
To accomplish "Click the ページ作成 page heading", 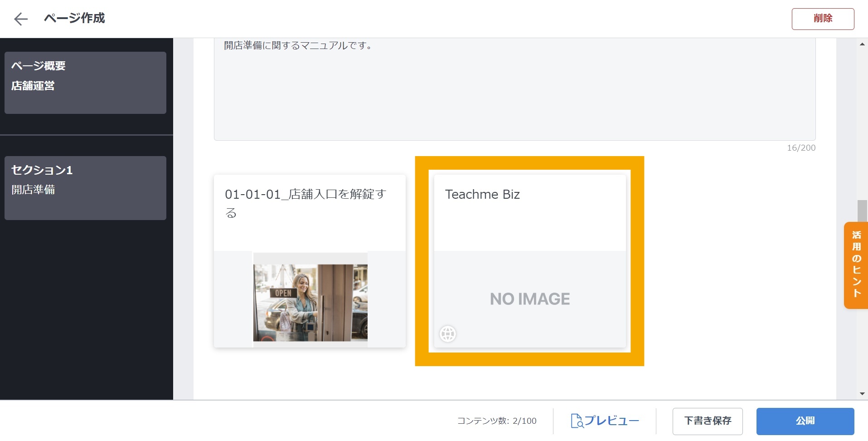I will click(x=74, y=18).
